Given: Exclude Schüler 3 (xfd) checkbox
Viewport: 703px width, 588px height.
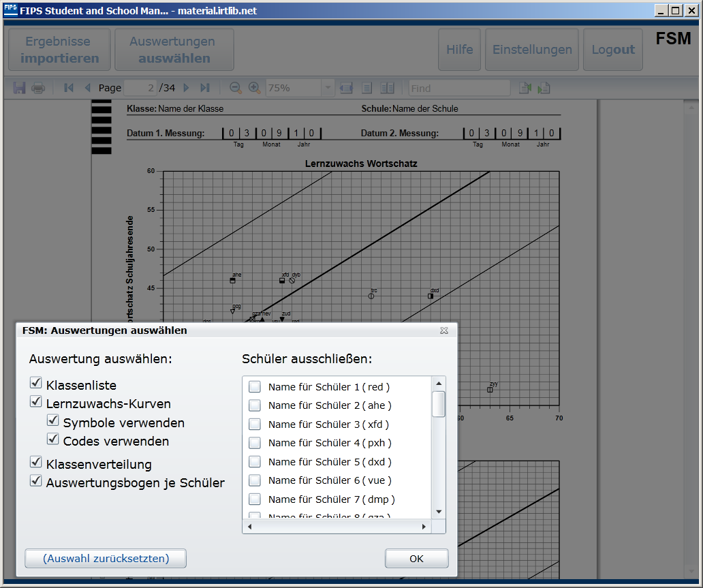Looking at the screenshot, I should (x=255, y=424).
